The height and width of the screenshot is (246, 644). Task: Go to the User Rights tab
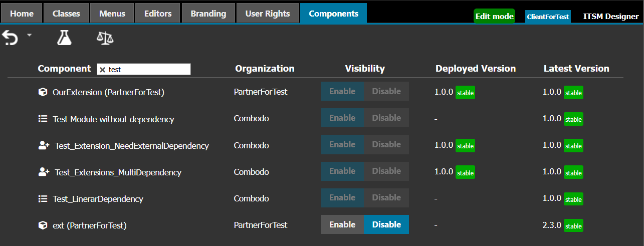coord(268,14)
